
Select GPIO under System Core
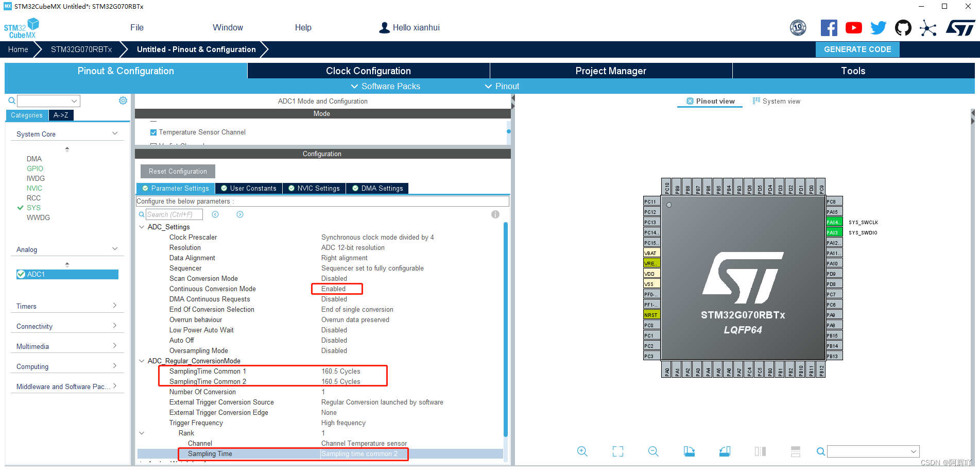tap(35, 169)
